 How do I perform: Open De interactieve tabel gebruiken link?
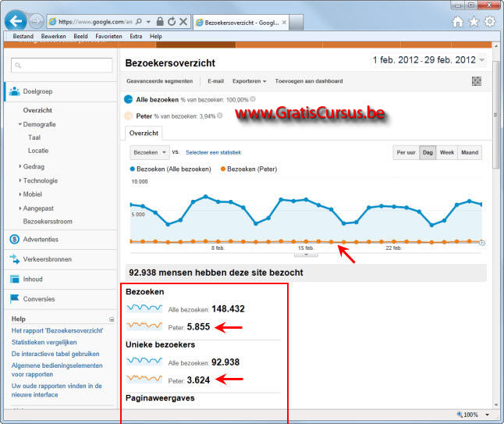point(55,354)
